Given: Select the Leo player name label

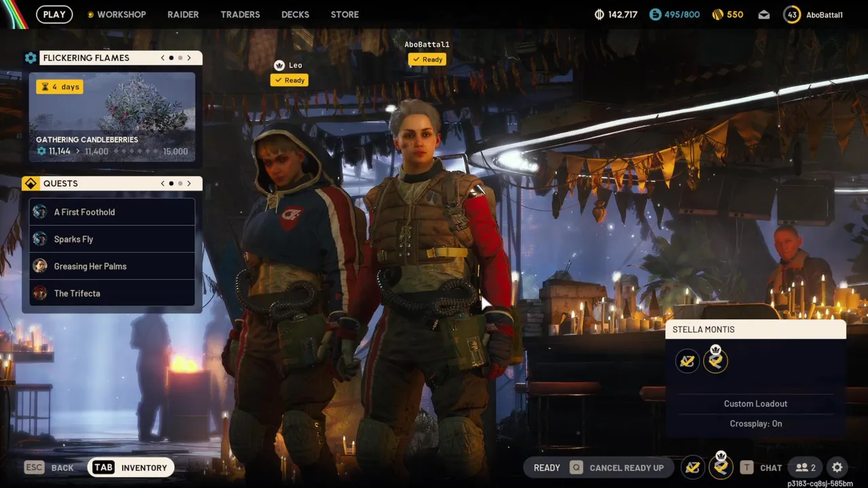Looking at the screenshot, I should click(x=296, y=65).
